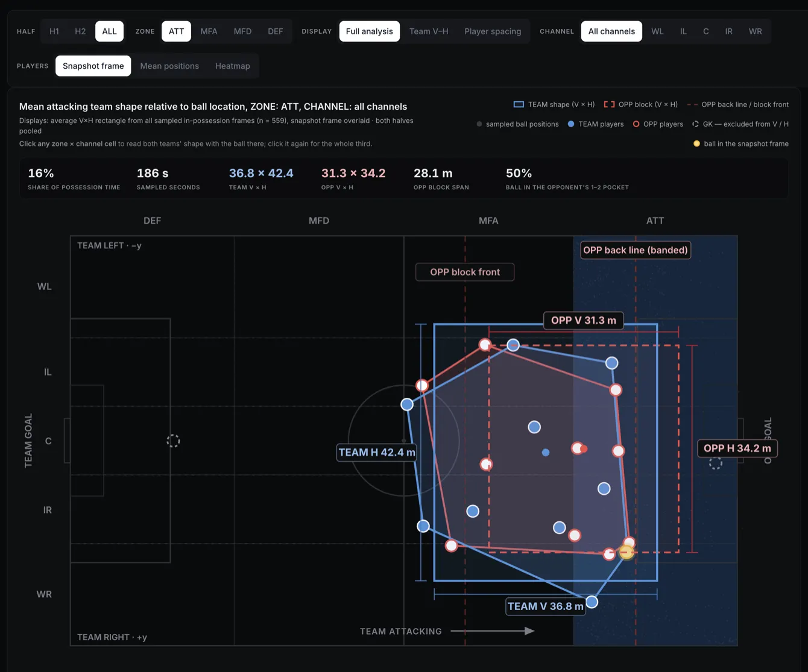808x672 pixels.
Task: Click the OPP block front label
Action: [465, 272]
